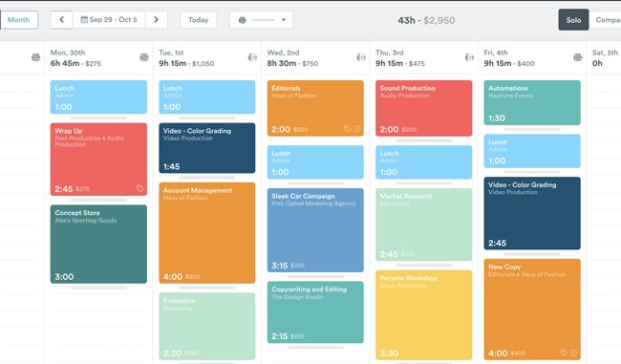Open the Recycle Workshop entry
621x364 pixels.
click(x=424, y=315)
